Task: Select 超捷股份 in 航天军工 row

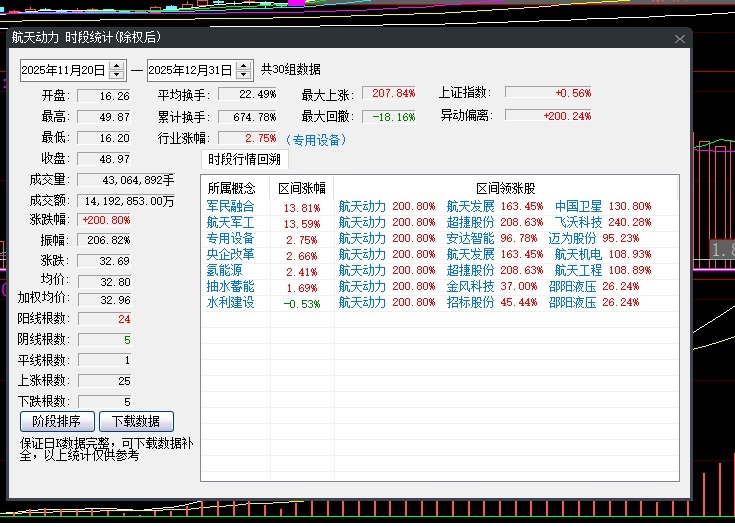Action: (x=470, y=222)
